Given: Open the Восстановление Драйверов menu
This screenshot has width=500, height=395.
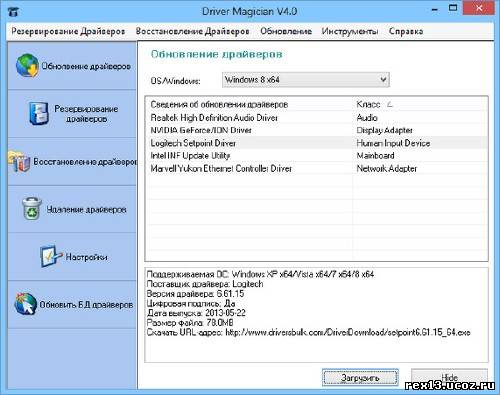Looking at the screenshot, I should click(x=193, y=31).
